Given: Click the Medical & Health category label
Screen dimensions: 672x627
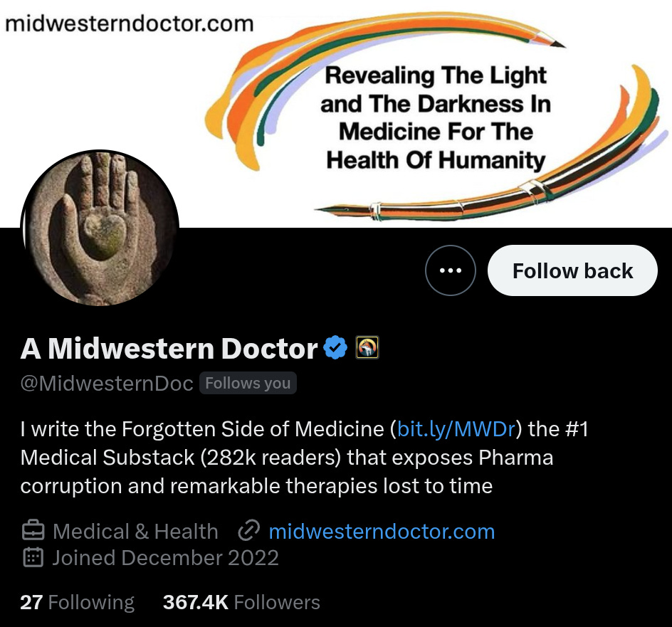Looking at the screenshot, I should coord(135,532).
